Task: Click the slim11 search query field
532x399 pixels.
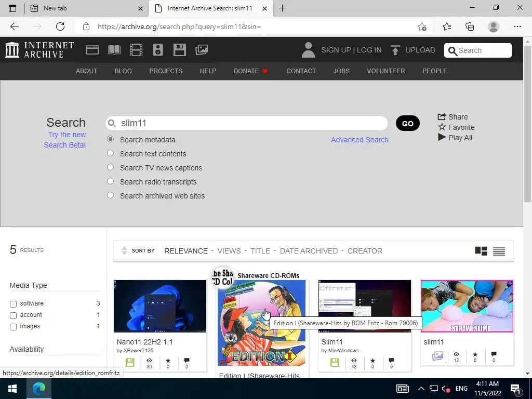Action: [247, 123]
